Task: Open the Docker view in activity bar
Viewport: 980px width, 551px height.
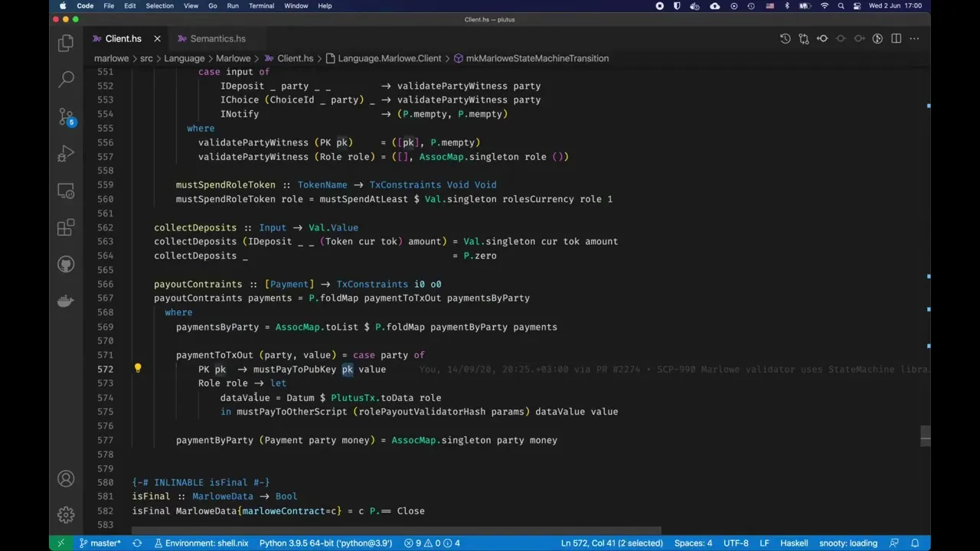Action: click(x=66, y=301)
